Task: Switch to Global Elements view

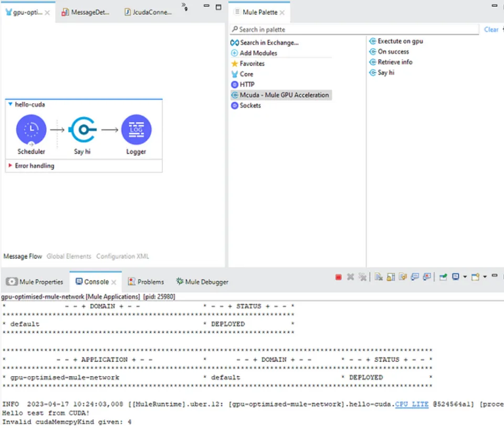Action: [69, 256]
